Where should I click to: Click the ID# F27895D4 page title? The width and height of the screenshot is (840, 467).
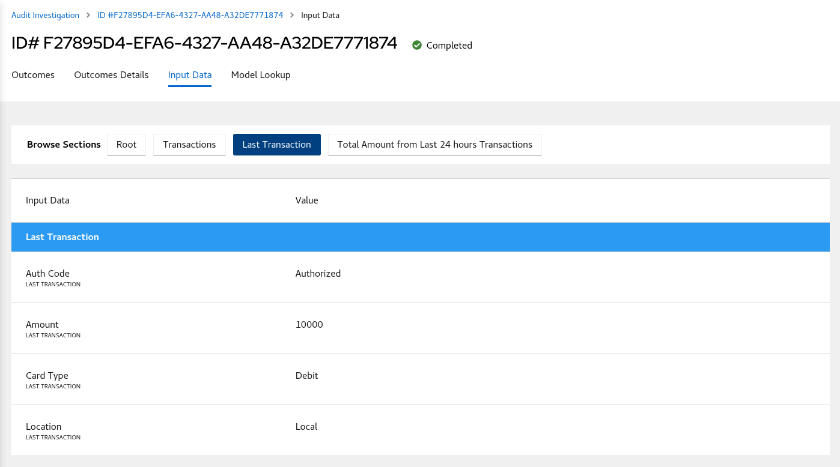click(204, 43)
